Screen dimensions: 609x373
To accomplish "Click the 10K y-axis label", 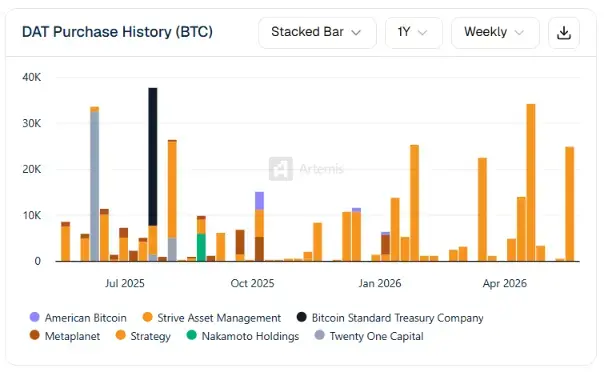I will click(x=31, y=215).
